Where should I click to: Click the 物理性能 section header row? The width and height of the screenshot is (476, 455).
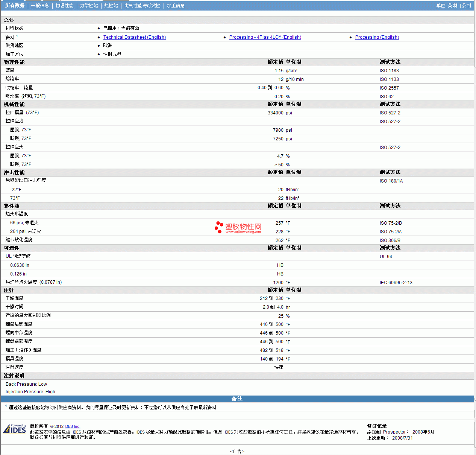tap(14, 62)
